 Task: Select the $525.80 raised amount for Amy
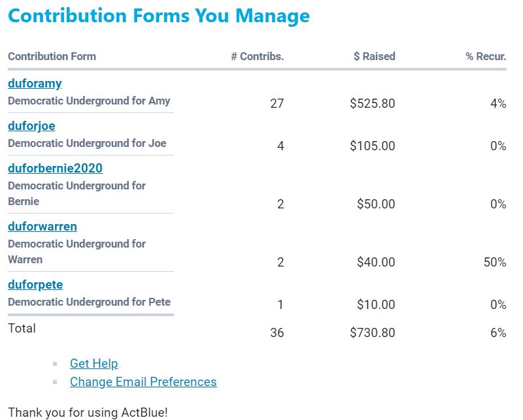[x=372, y=103]
